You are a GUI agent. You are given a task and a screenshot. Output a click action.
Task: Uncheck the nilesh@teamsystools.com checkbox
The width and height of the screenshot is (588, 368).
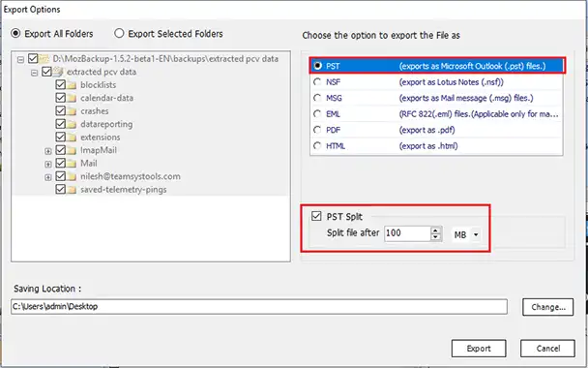coord(60,176)
